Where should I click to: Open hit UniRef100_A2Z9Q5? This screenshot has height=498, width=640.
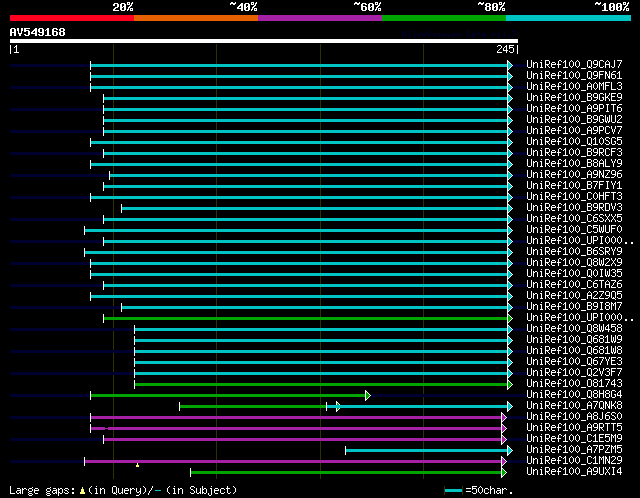574,296
